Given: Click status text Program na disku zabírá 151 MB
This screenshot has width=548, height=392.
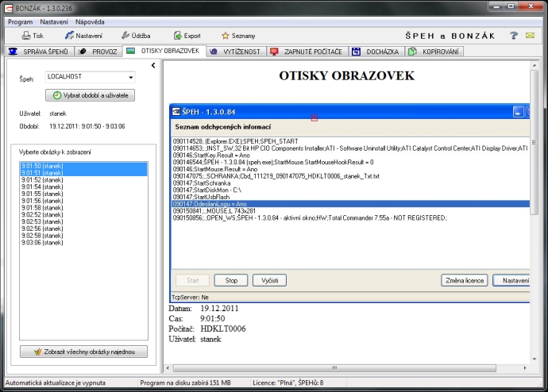Looking at the screenshot, I should 185,382.
